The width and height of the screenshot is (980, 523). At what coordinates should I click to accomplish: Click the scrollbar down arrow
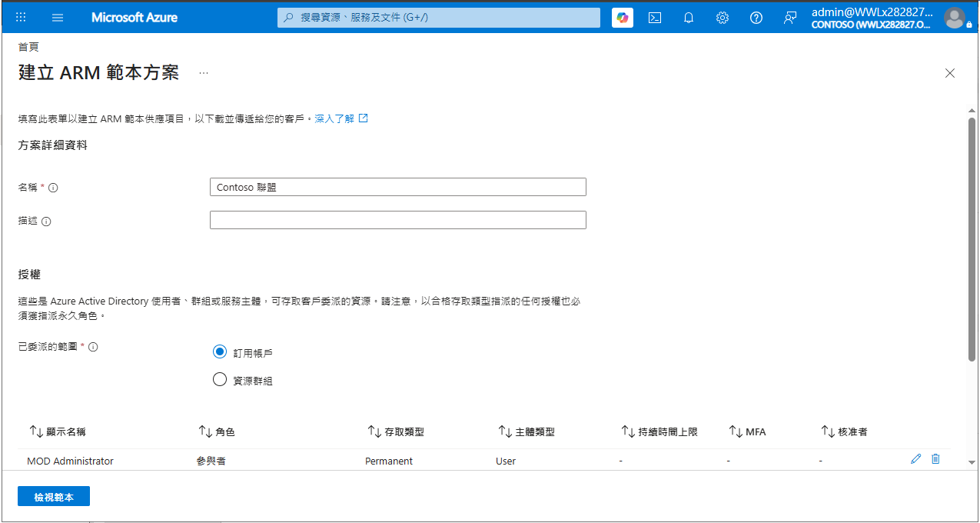[972, 461]
